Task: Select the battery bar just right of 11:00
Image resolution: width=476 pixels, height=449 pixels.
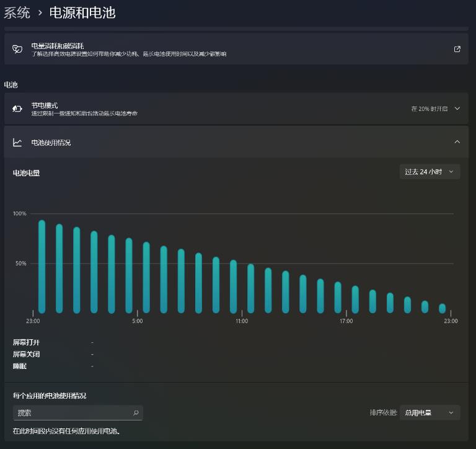Action: (x=251, y=288)
